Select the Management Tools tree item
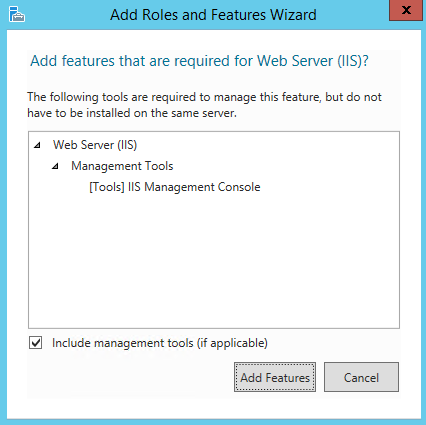426x425 pixels. (122, 166)
